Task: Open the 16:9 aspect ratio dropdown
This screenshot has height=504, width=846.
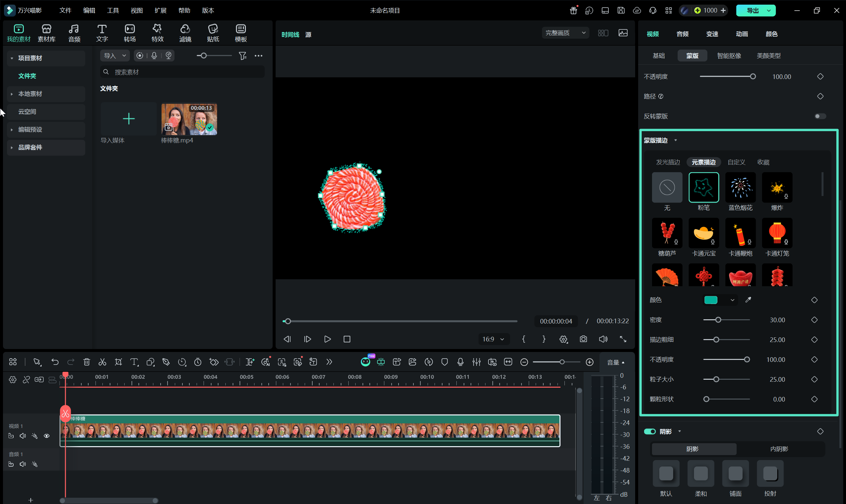Action: 494,339
